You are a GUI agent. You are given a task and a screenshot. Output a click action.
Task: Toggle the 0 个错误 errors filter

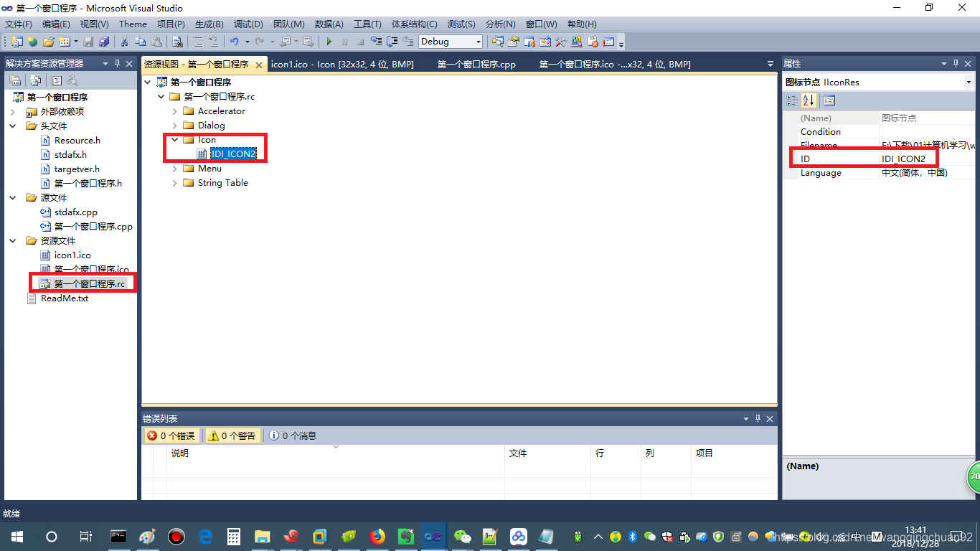171,435
